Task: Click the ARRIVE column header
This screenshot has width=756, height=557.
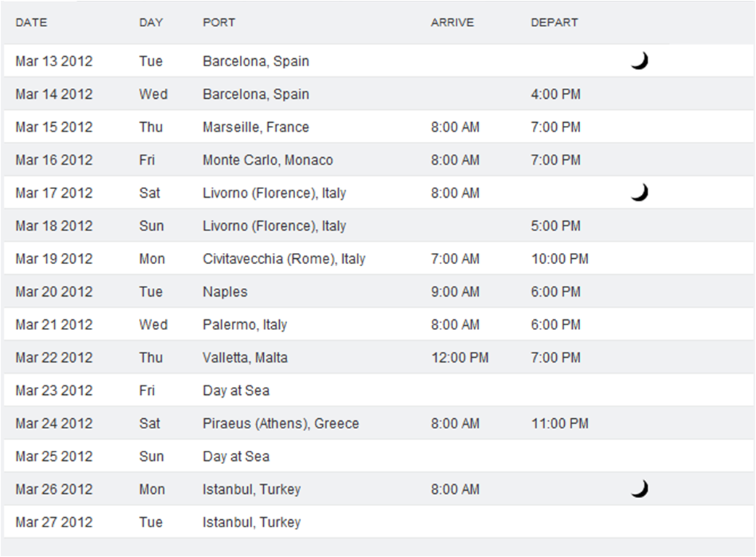Action: coord(452,23)
